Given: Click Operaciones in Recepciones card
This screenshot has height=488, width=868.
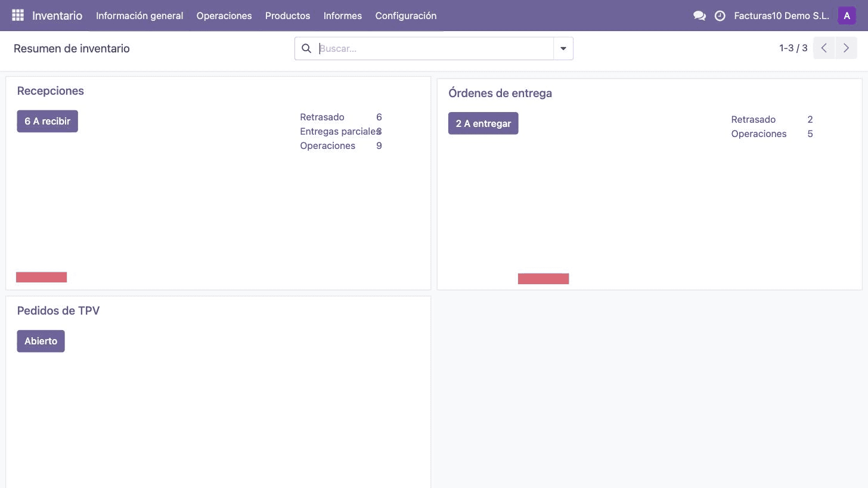Looking at the screenshot, I should pyautogui.click(x=327, y=145).
